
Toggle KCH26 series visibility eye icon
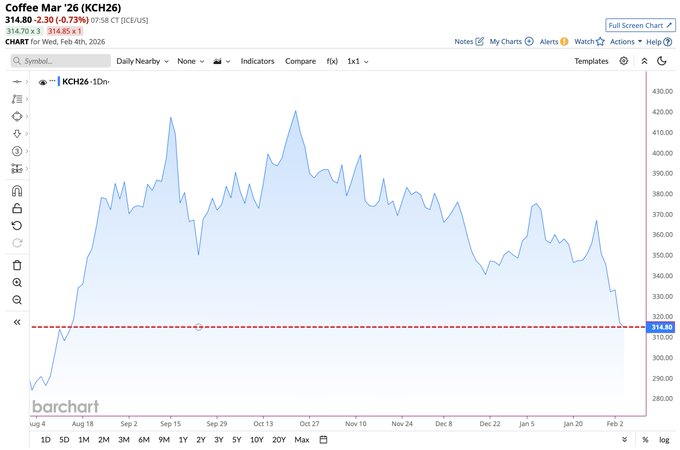click(x=43, y=83)
